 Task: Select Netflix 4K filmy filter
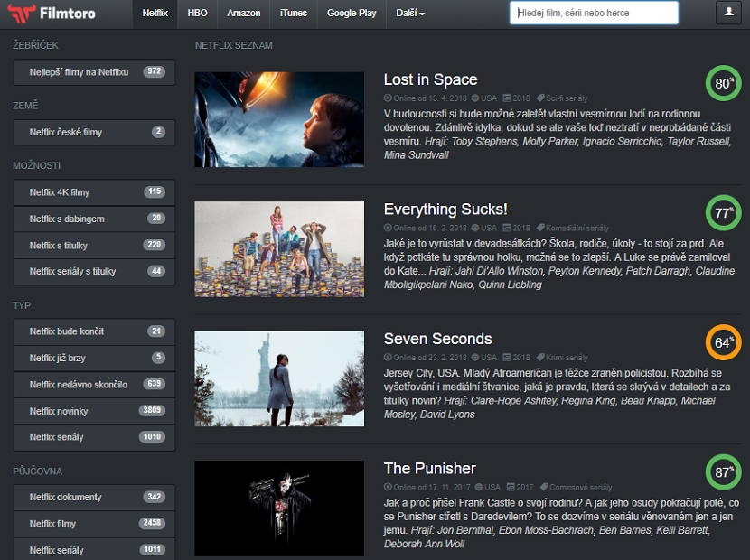click(x=94, y=192)
